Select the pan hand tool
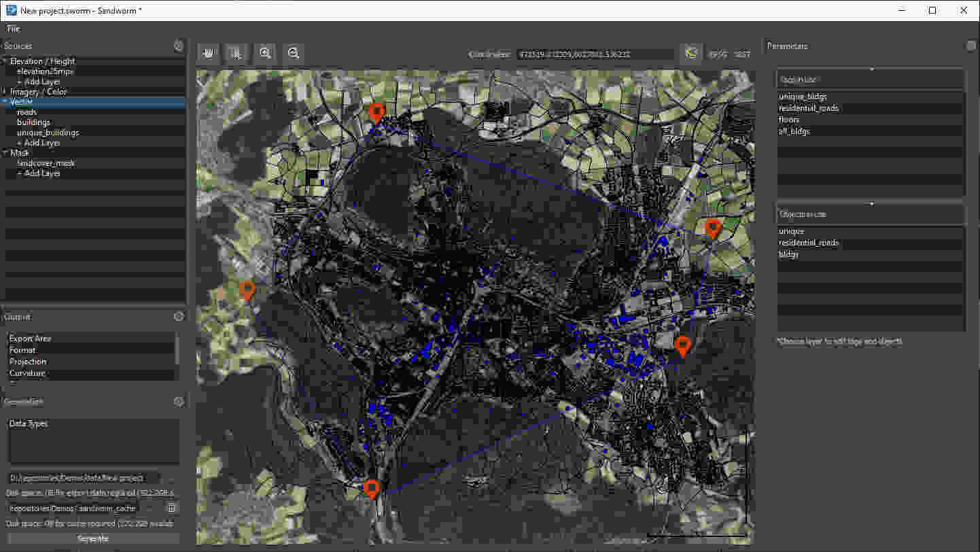The width and height of the screenshot is (980, 552). pos(208,53)
